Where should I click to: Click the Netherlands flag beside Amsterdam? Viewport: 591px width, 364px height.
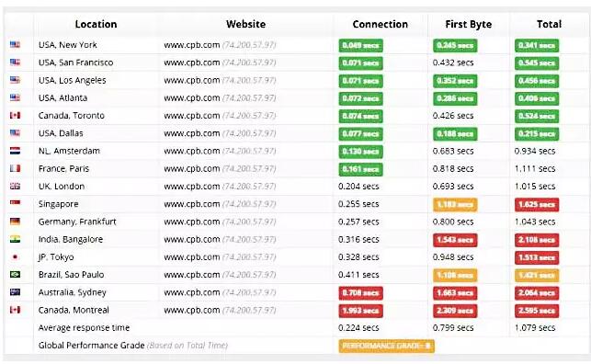pyautogui.click(x=15, y=151)
